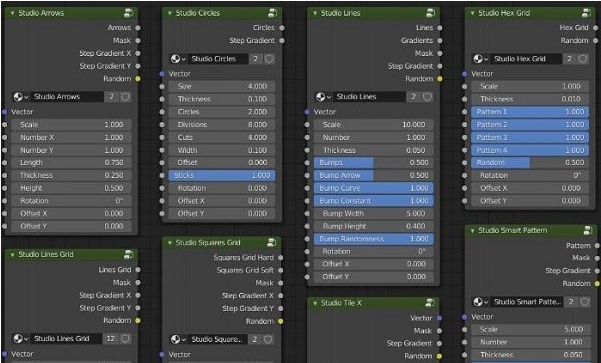Screen dimensions: 601x363
Task: Toggle fake user shield for Studio Smart Pattern datablock
Action: (x=585, y=302)
